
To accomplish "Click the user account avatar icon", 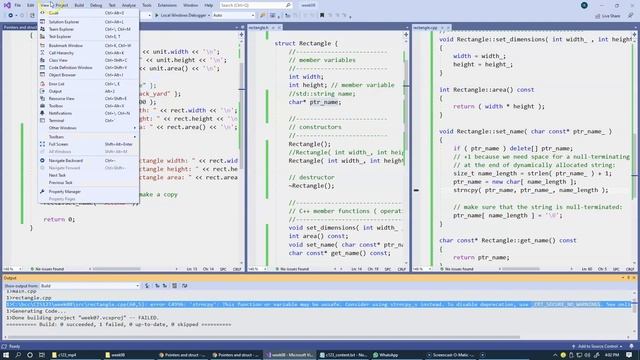I will click(584, 5).
